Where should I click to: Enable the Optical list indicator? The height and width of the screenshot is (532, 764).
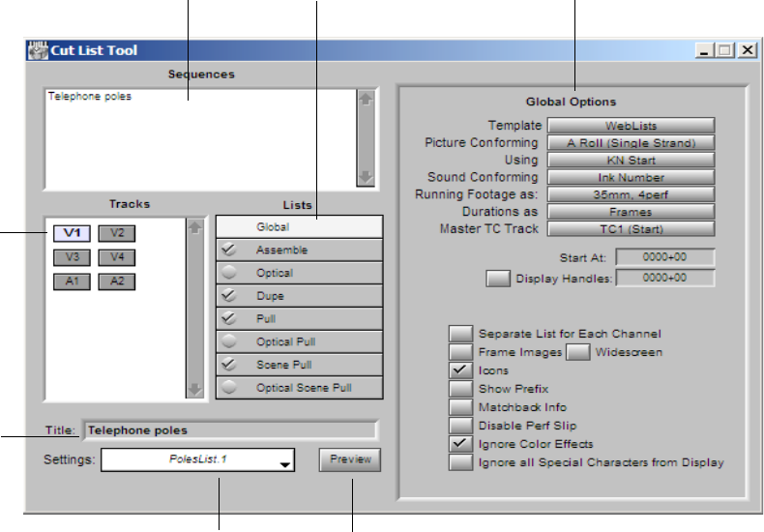[228, 273]
